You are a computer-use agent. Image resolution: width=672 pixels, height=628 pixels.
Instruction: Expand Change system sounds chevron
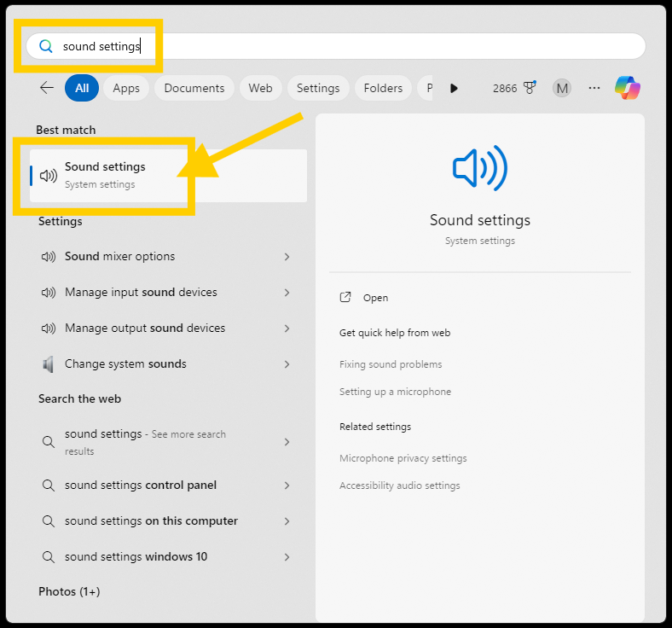(287, 364)
